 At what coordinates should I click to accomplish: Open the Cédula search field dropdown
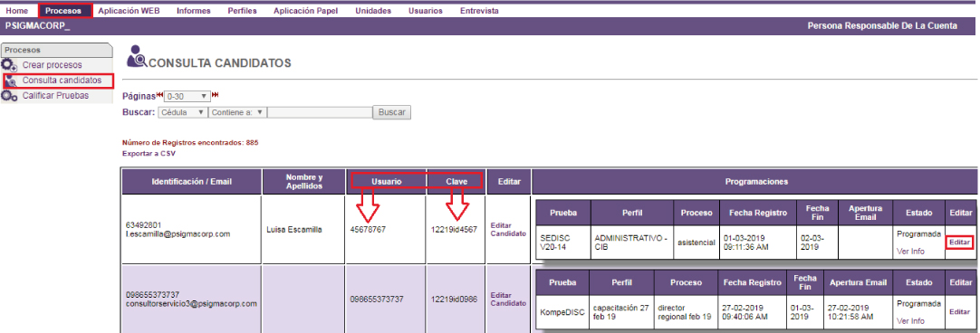(182, 112)
